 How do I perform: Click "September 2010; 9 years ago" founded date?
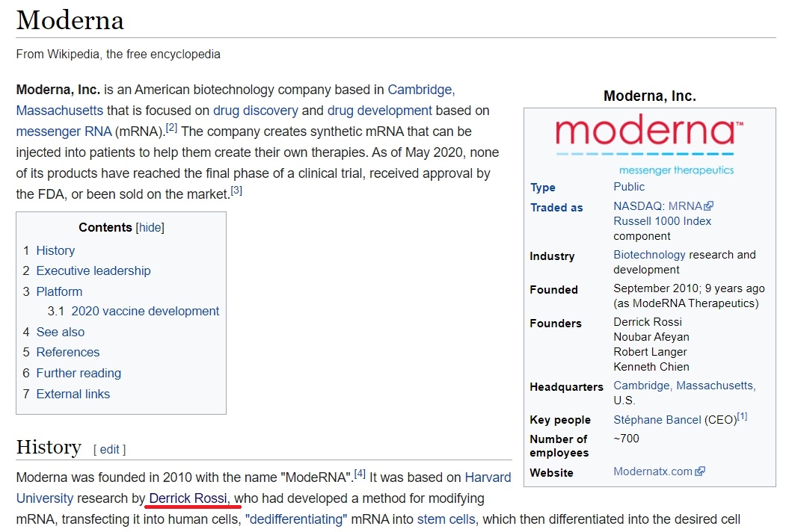(x=689, y=288)
